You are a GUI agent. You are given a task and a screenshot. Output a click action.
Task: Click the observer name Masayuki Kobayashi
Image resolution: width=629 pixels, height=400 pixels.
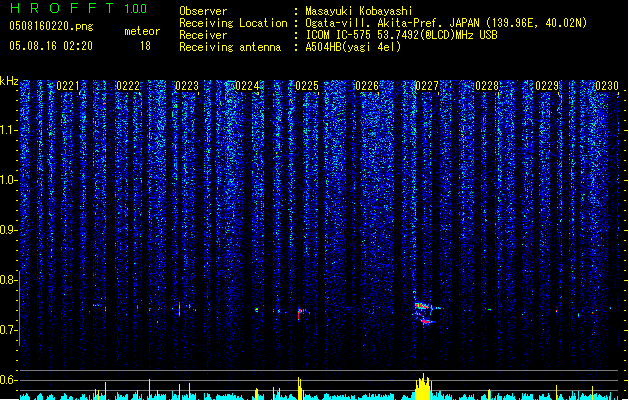pos(359,11)
